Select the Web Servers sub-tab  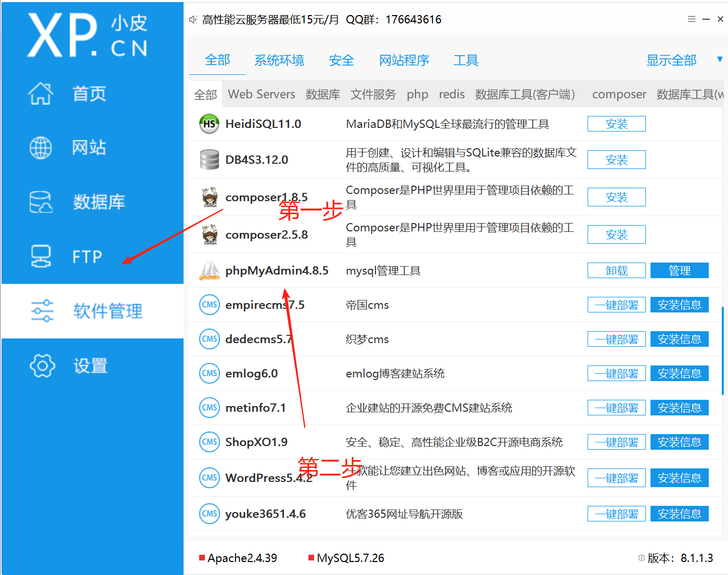click(262, 94)
